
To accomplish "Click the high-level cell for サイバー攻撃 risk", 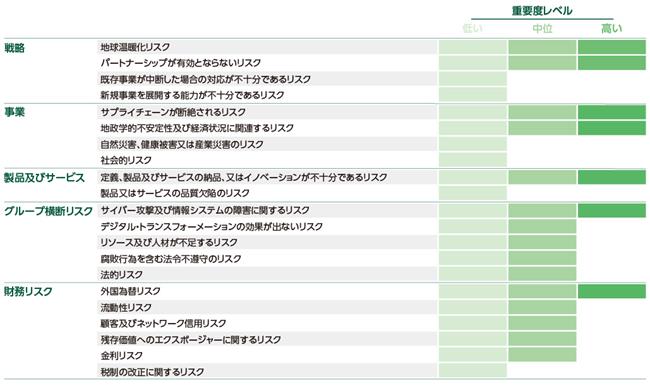I will click(612, 211).
